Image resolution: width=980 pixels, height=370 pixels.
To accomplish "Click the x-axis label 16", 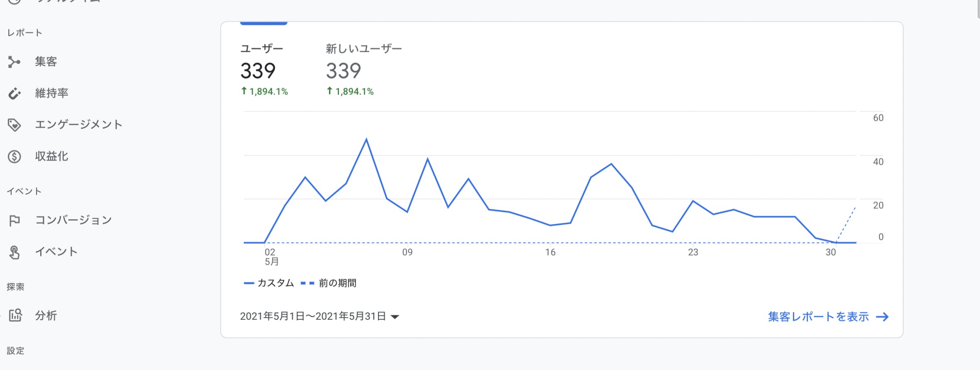I will click(550, 252).
